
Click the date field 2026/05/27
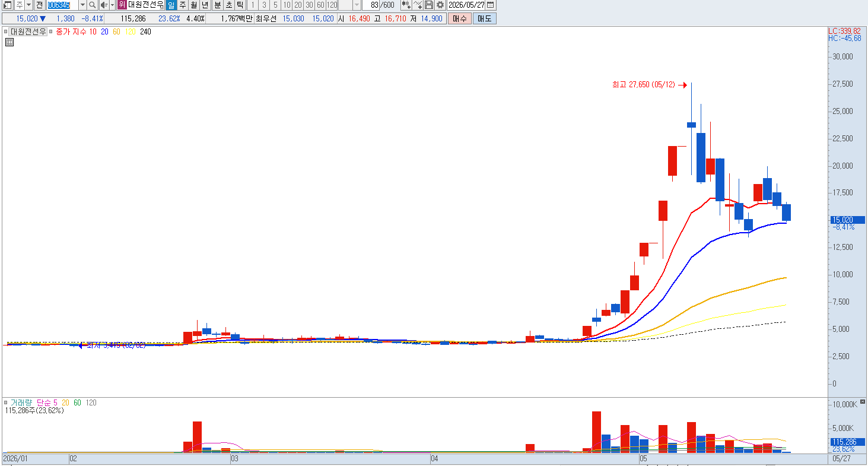click(x=466, y=5)
